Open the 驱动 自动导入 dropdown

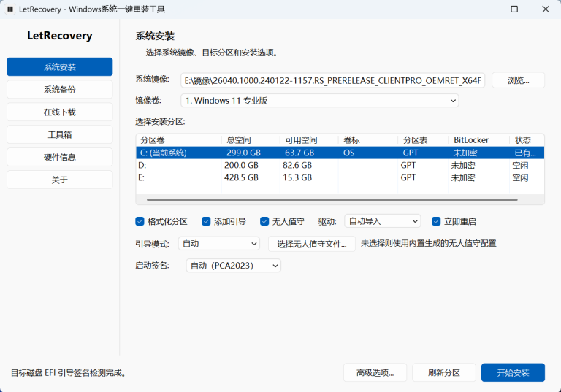[383, 221]
